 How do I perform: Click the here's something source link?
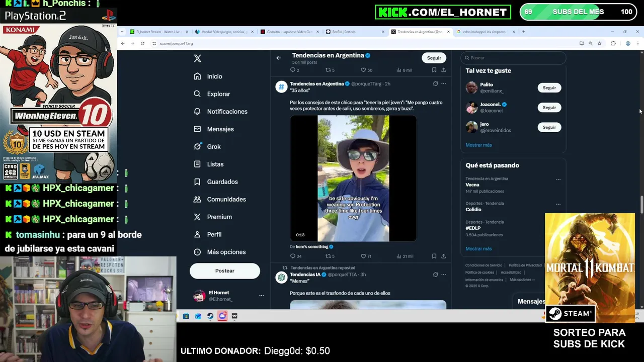click(312, 247)
